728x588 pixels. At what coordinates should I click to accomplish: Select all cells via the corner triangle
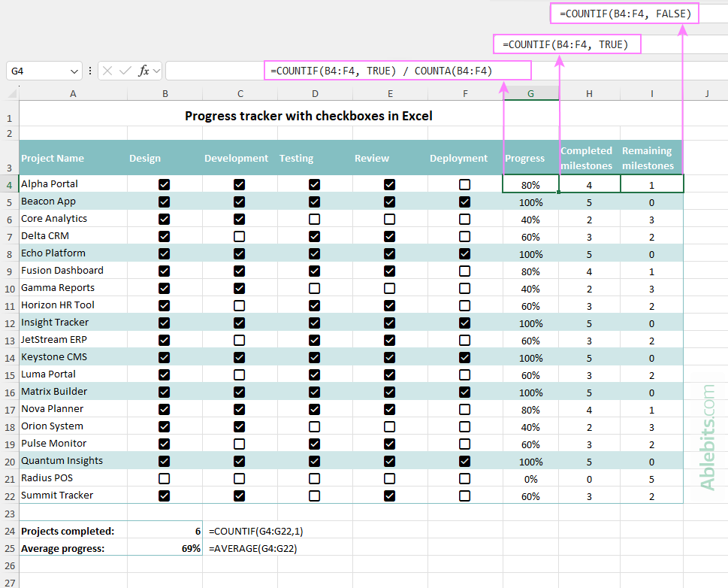point(11,93)
